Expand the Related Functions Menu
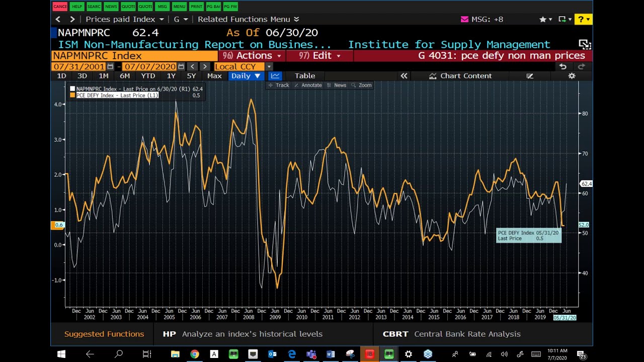The width and height of the screenshot is (644, 362). pyautogui.click(x=248, y=19)
